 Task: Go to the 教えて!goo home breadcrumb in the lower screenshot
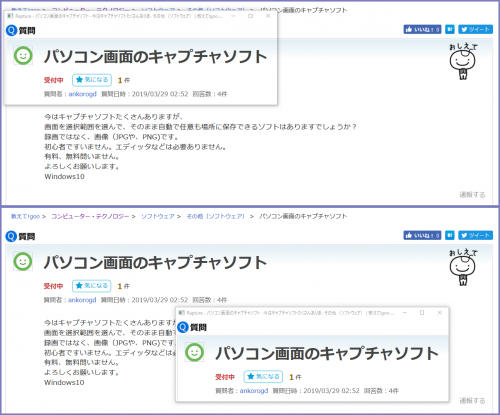tap(25, 216)
